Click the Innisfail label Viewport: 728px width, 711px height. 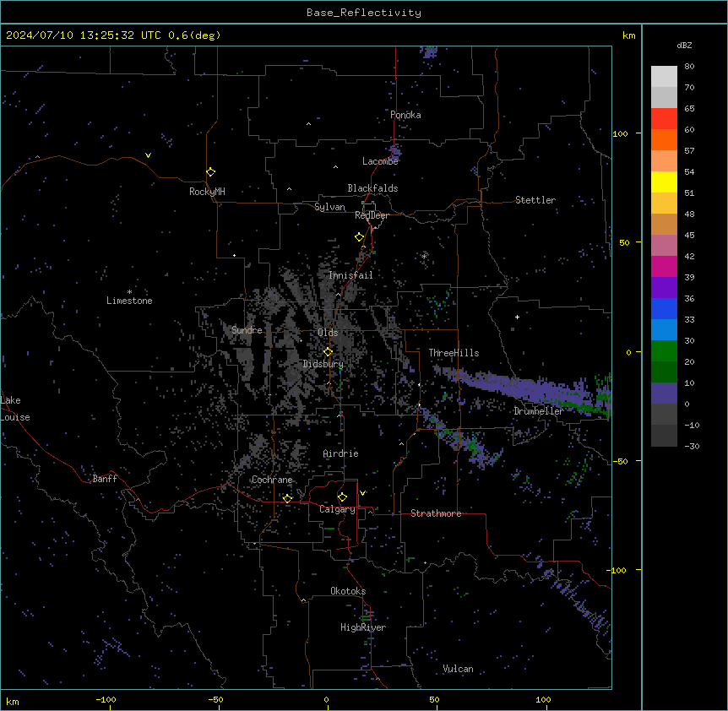pos(350,275)
